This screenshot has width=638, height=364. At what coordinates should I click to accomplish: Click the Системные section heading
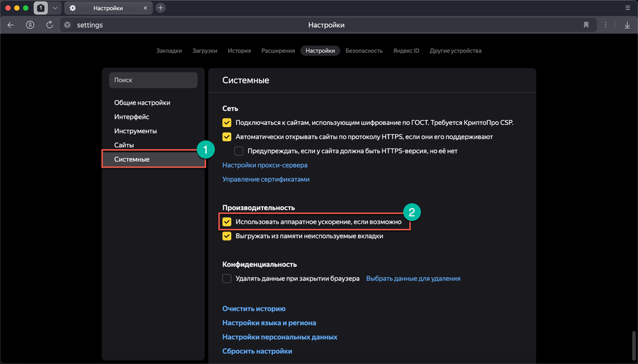(x=246, y=80)
